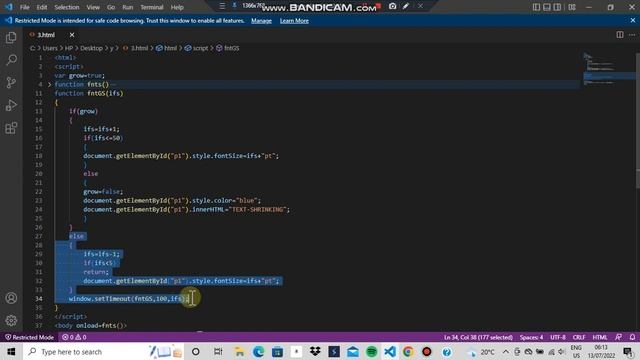The width and height of the screenshot is (640, 360).
Task: Click the feedback icon in status bar
Action: coord(618,337)
